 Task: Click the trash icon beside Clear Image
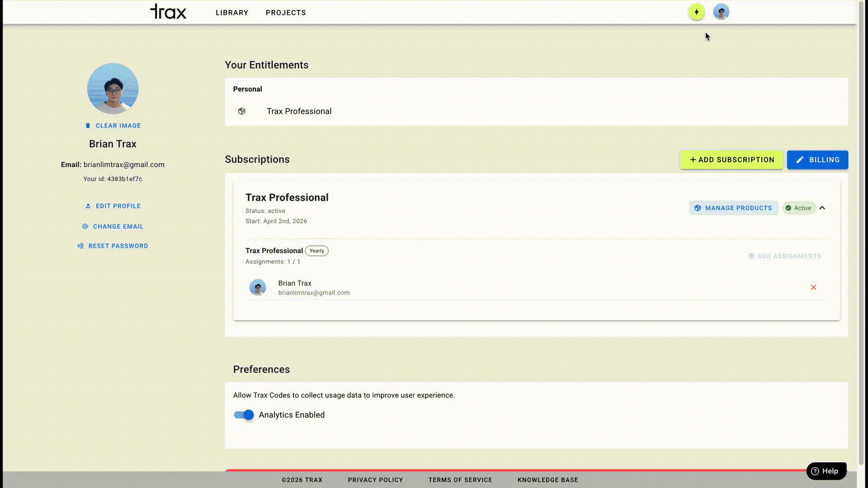(88, 126)
